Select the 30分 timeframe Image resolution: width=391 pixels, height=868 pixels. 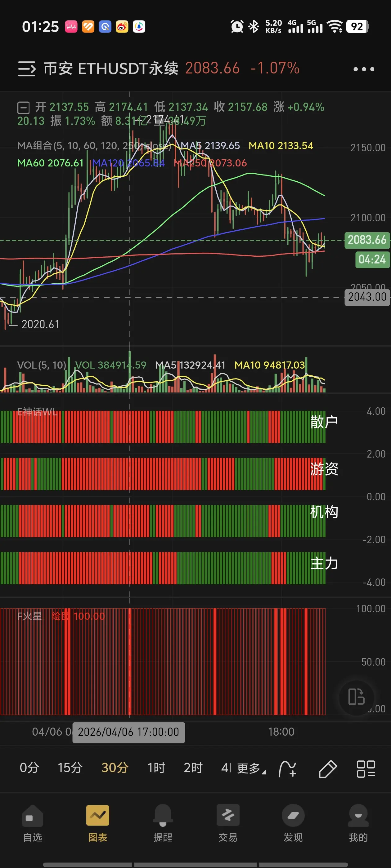(x=115, y=768)
